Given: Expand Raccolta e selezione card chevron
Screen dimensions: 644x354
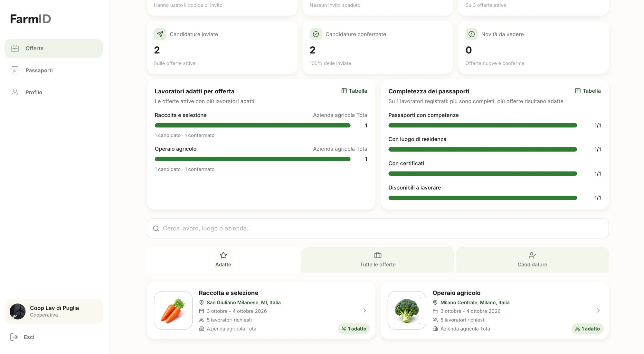Looking at the screenshot, I should [x=365, y=311].
